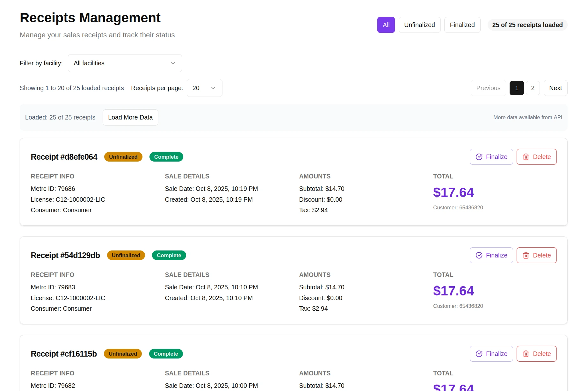
Task: Click the Finalize checkmark icon on receipt #54d129db
Action: point(479,255)
